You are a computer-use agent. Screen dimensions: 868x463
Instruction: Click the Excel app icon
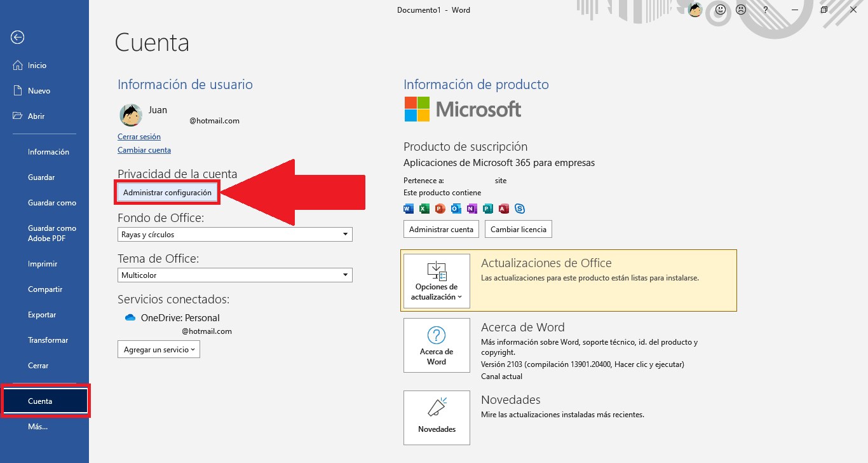pyautogui.click(x=424, y=209)
